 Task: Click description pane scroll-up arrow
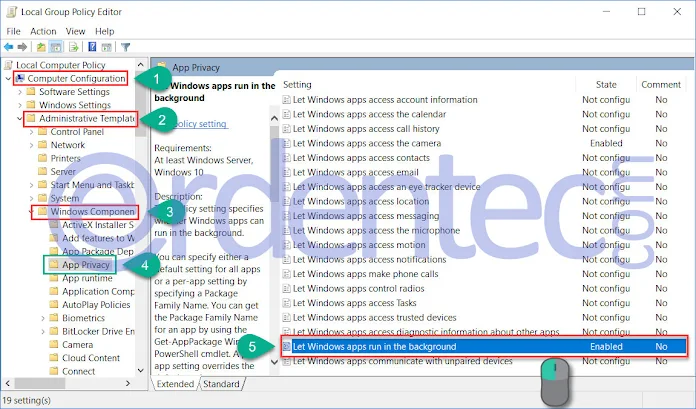coord(274,118)
